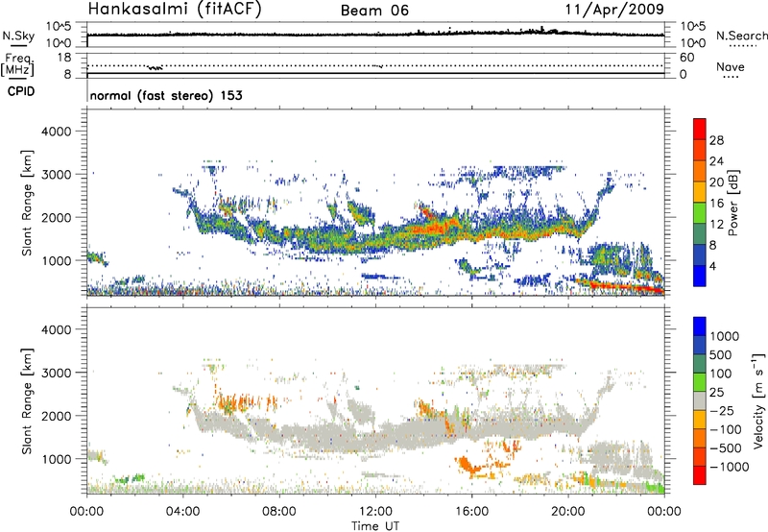This screenshot has height=532, width=768.
Task: Click the 'Beam 06' label
Action: 374,11
